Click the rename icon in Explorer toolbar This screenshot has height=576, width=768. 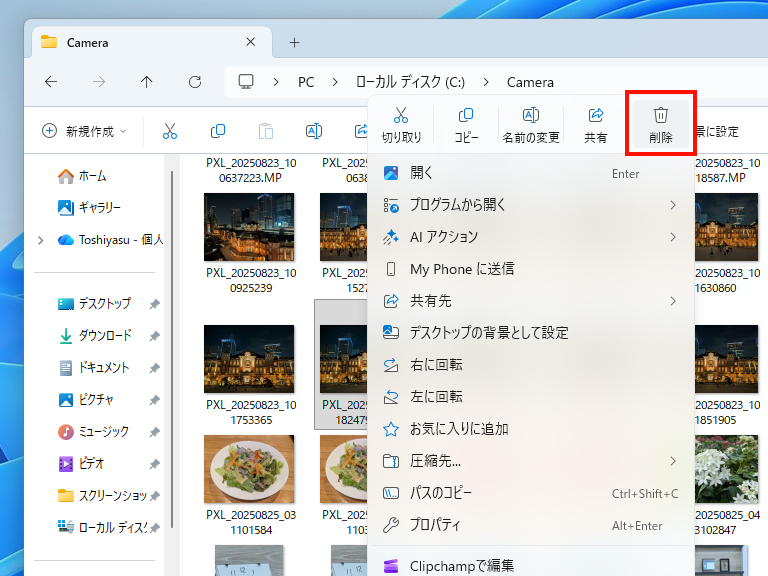313,131
